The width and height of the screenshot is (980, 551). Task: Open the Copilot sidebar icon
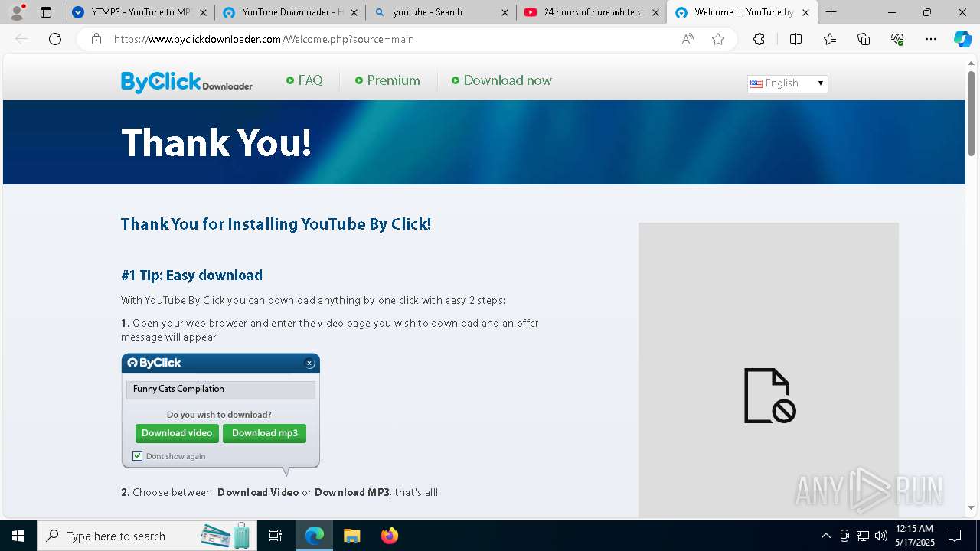(x=962, y=39)
